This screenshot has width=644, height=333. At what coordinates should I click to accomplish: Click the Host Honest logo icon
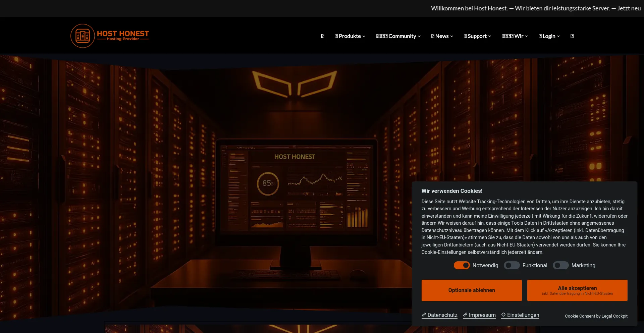point(83,36)
